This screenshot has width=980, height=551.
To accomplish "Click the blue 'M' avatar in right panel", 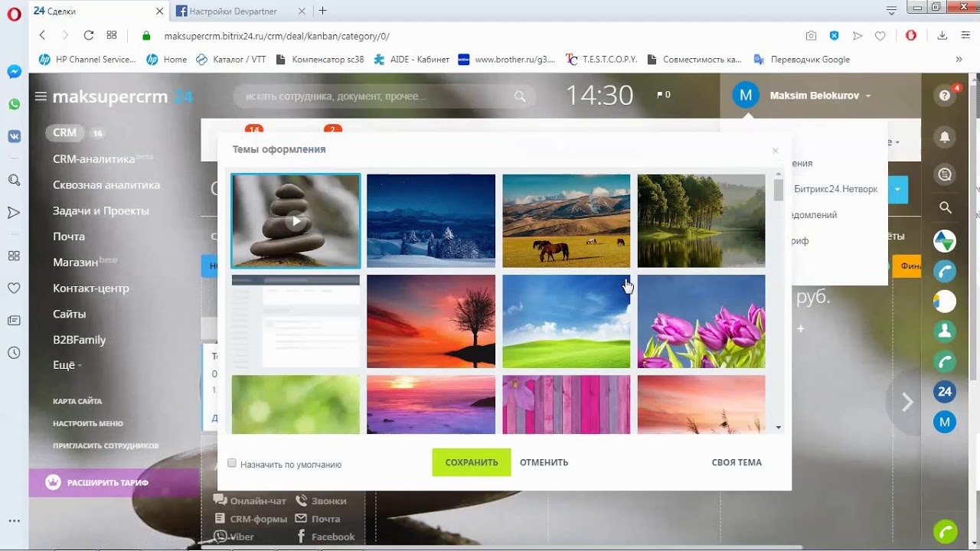I will [945, 422].
